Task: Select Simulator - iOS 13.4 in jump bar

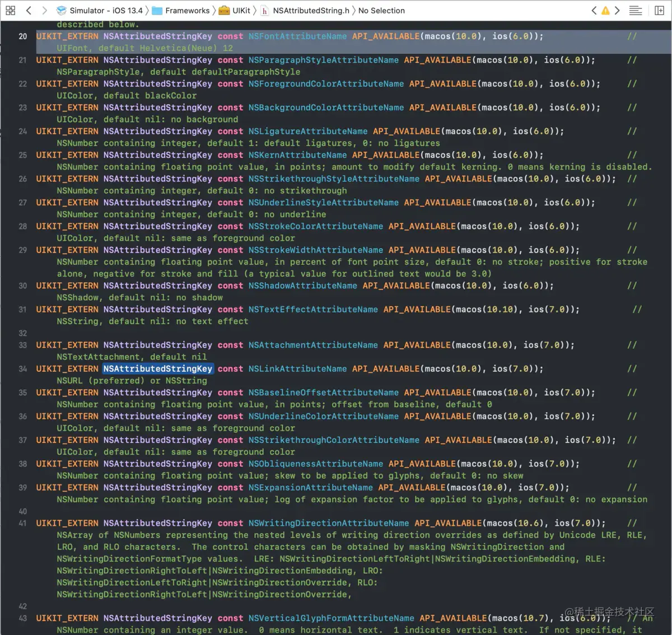Action: coord(100,10)
